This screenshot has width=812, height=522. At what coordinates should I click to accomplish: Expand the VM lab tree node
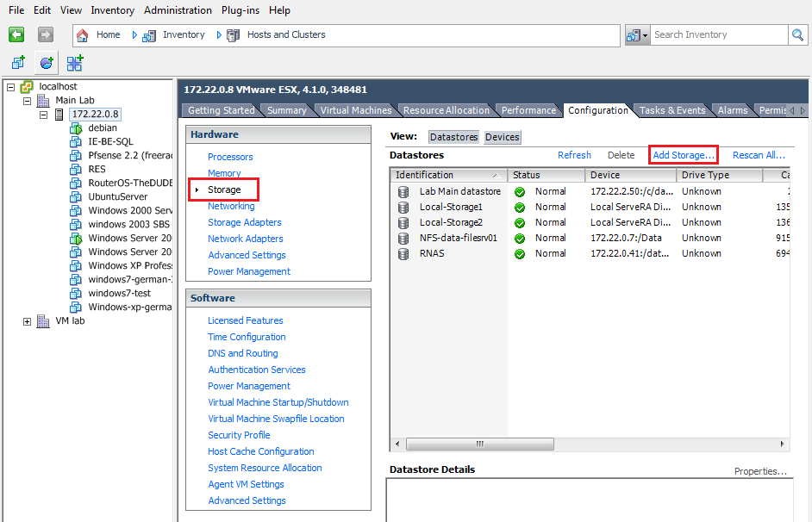click(x=26, y=320)
